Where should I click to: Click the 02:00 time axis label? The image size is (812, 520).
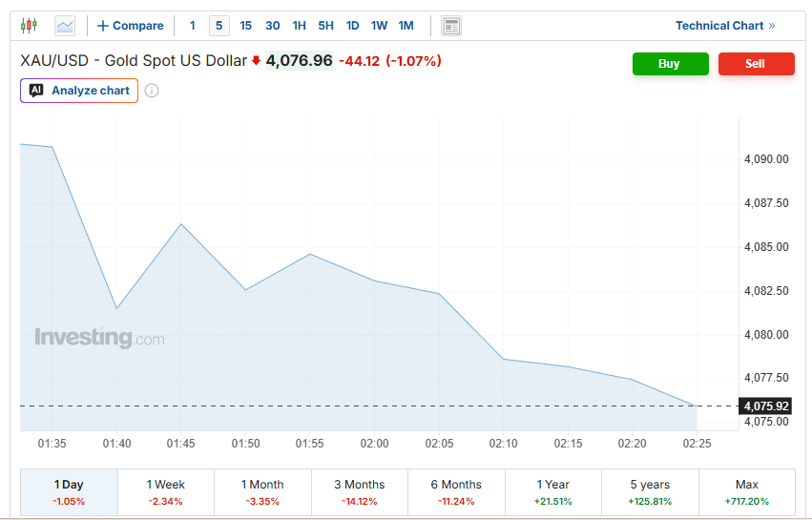(x=374, y=444)
